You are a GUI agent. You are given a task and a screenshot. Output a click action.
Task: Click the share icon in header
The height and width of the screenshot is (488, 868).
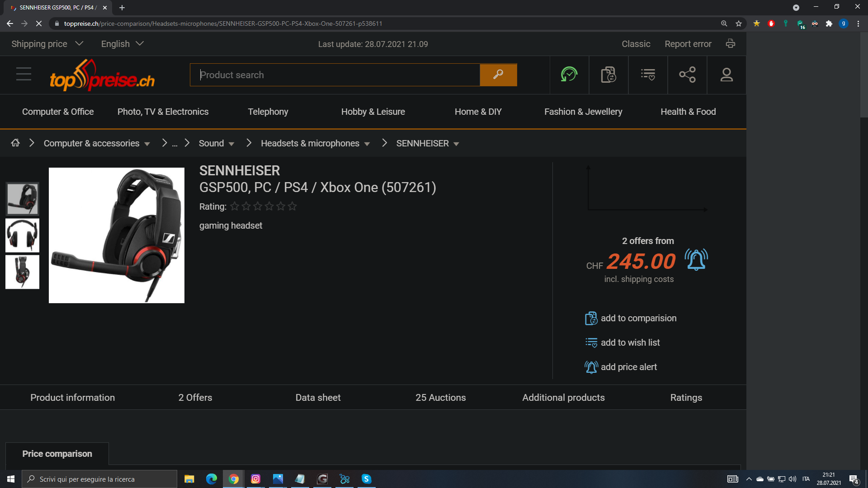687,75
